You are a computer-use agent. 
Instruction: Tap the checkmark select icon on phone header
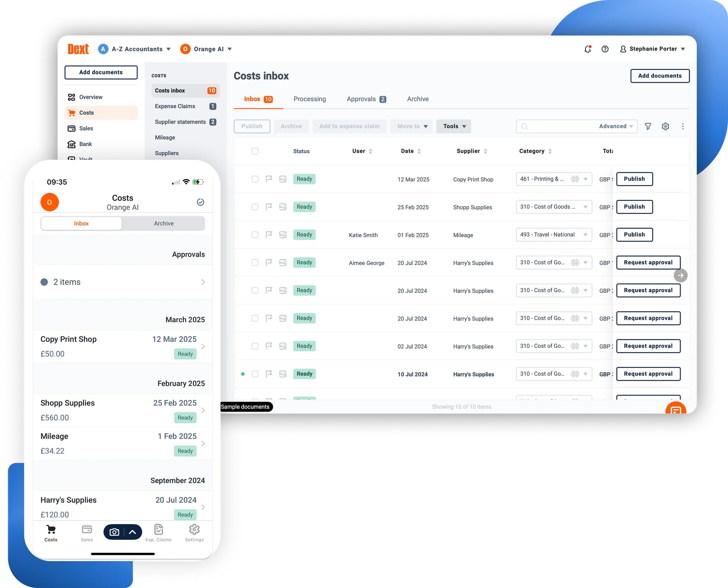click(200, 202)
